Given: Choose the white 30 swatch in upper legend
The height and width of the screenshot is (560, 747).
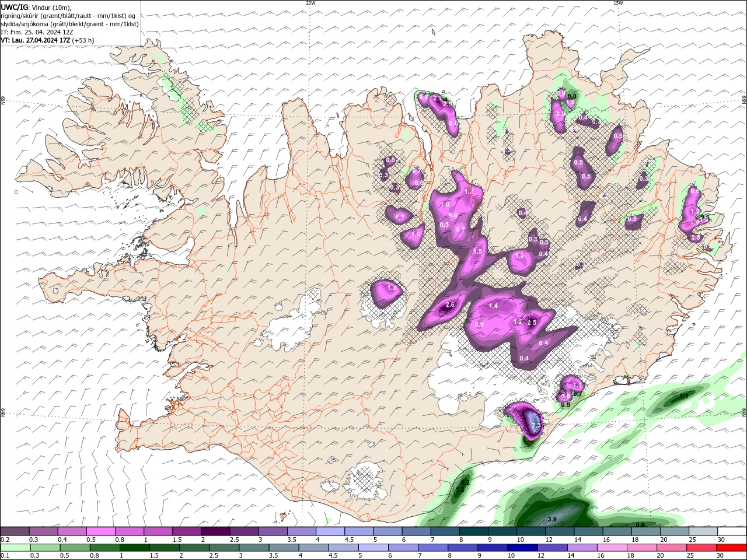Looking at the screenshot, I should pos(731,531).
